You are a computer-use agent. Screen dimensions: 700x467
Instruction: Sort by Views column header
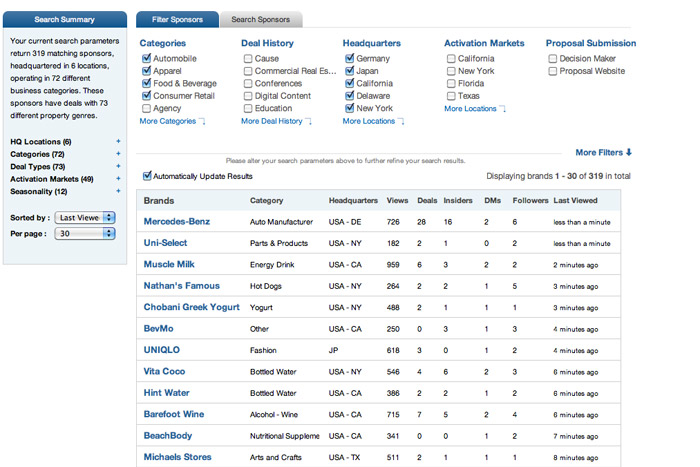click(397, 200)
